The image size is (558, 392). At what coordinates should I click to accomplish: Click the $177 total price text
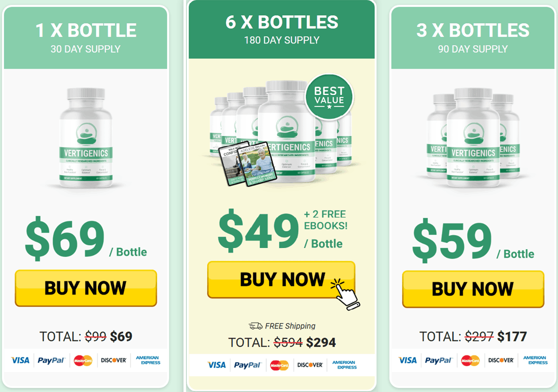tap(512, 336)
